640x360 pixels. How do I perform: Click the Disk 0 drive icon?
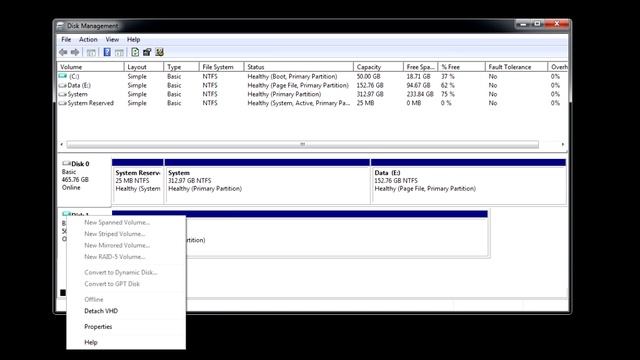coord(66,164)
